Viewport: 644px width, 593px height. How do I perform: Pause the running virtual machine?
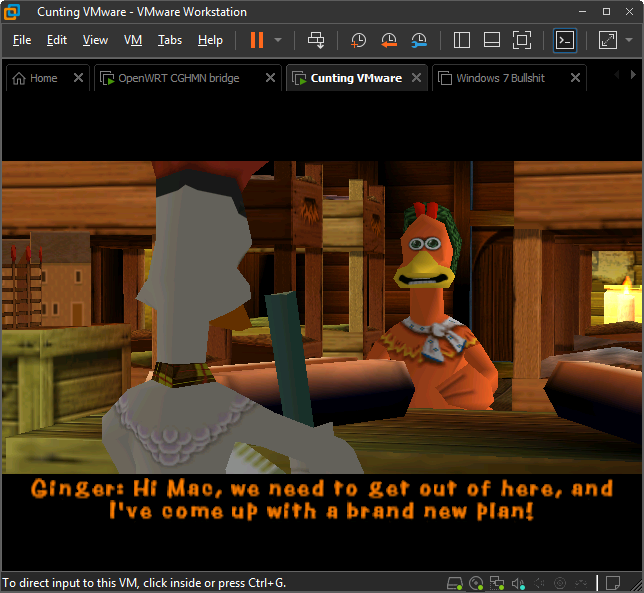(x=257, y=40)
